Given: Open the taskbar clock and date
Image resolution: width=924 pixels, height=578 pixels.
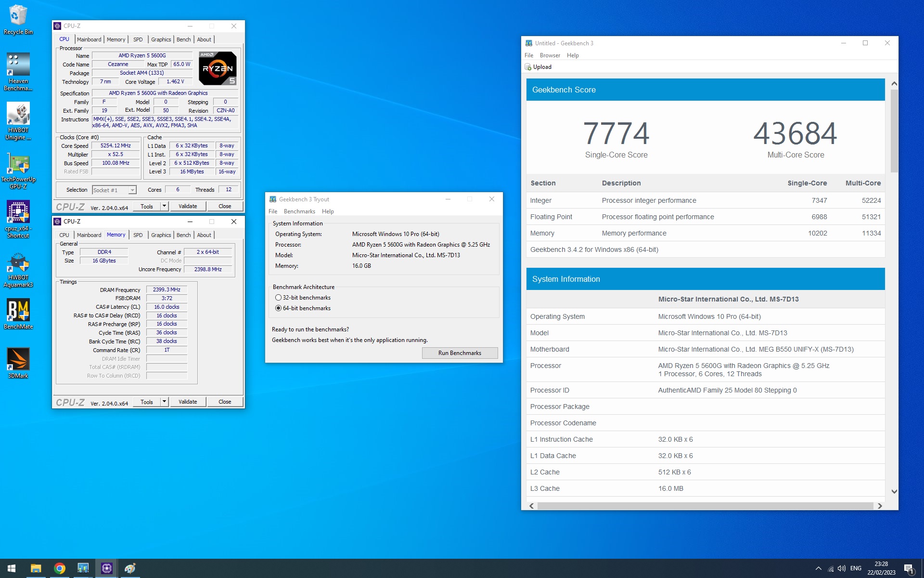Looking at the screenshot, I should (x=881, y=568).
